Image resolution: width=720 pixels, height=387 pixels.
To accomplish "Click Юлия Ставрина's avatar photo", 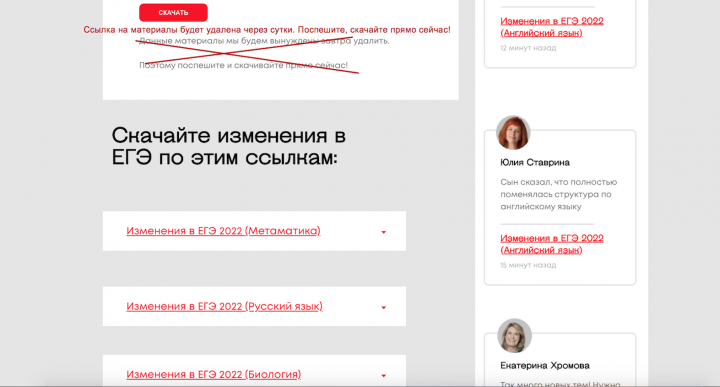I will point(513,133).
